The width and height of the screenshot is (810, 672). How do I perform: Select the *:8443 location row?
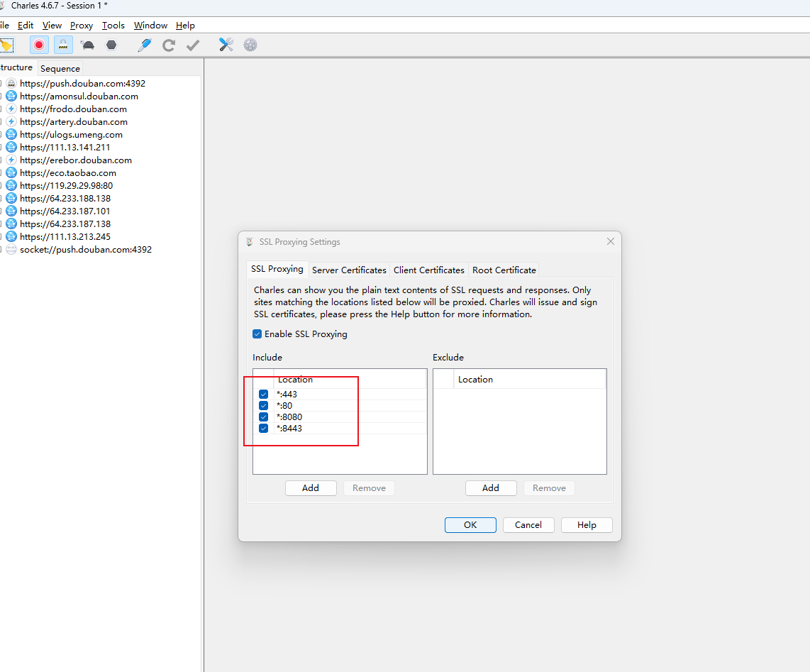coord(340,428)
